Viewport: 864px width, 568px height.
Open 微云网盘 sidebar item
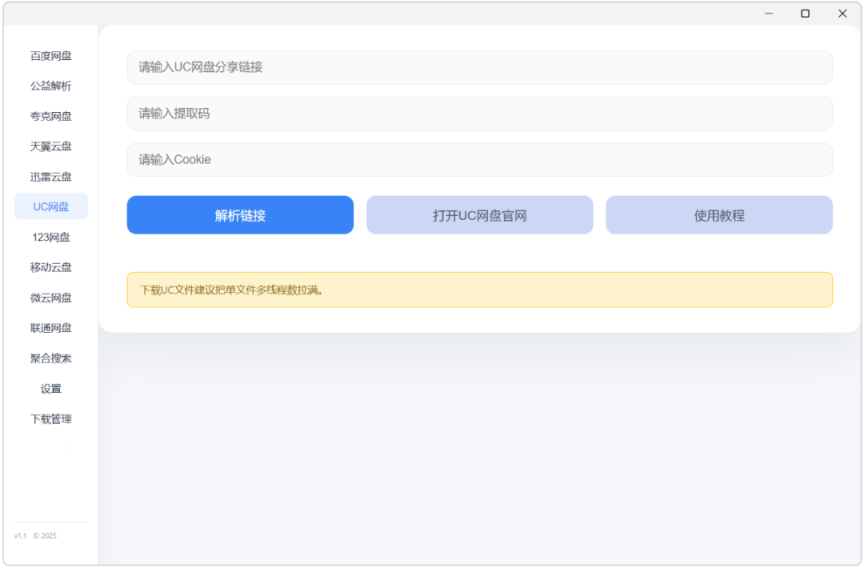pos(51,298)
